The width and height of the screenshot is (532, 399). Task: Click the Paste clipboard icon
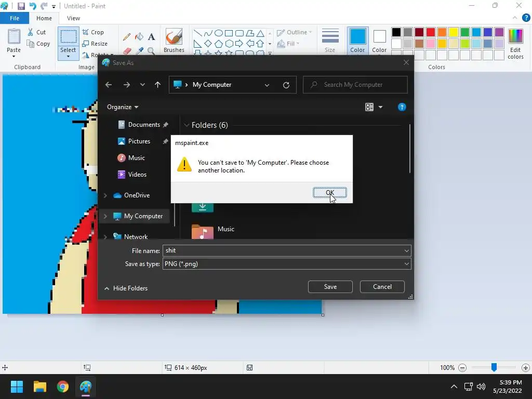14,36
